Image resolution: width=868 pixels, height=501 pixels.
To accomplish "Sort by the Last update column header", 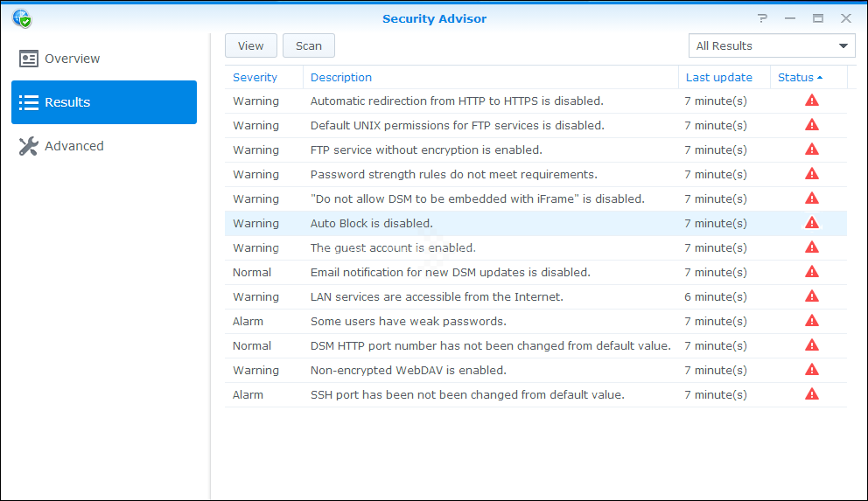I will 718,78.
